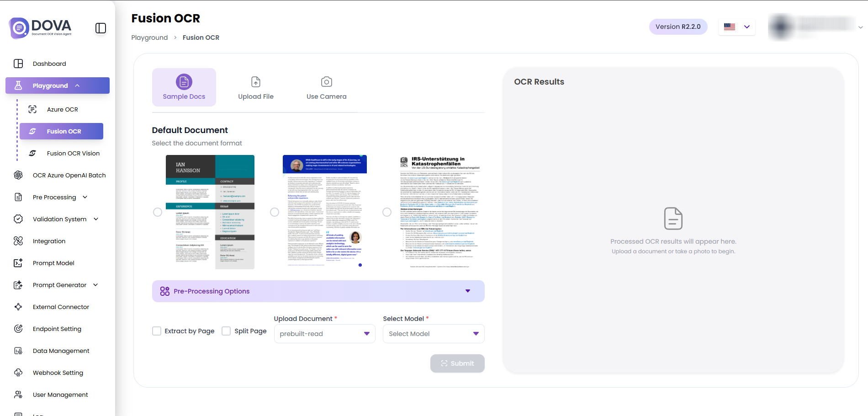Image resolution: width=868 pixels, height=416 pixels.
Task: Click the Playground breadcrumb link
Action: click(149, 37)
